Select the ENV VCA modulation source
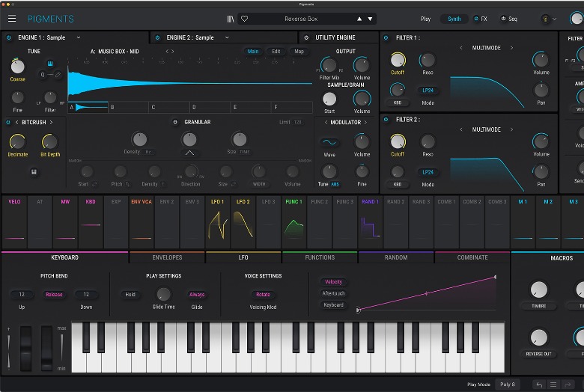Screen dimensions: 584x392 (x=142, y=222)
